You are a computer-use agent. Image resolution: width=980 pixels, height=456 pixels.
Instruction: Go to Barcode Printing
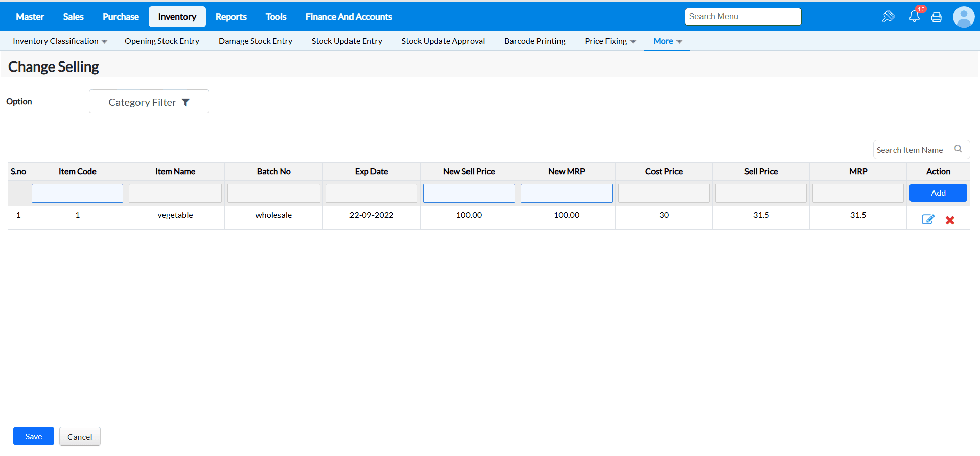(x=534, y=41)
